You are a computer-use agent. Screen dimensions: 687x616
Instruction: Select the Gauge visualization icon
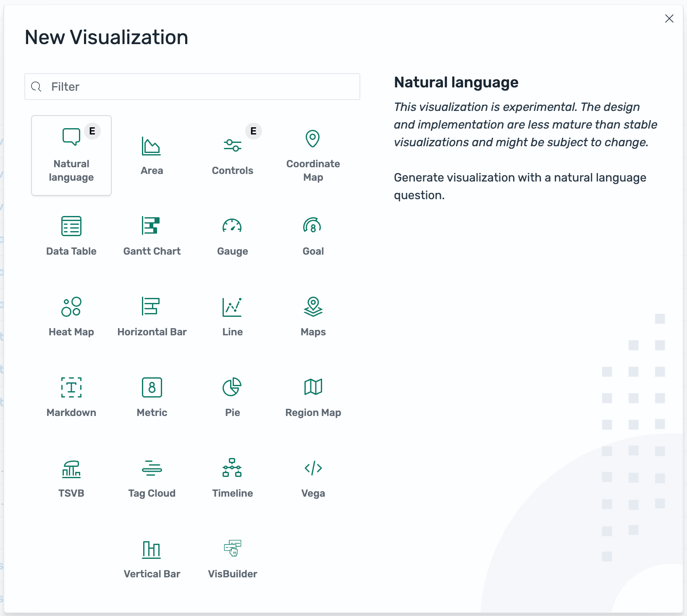[232, 235]
